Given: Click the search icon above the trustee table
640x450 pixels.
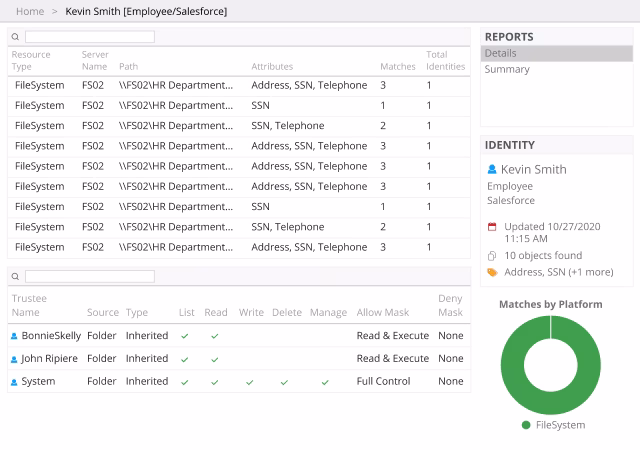Looking at the screenshot, I should click(x=15, y=276).
